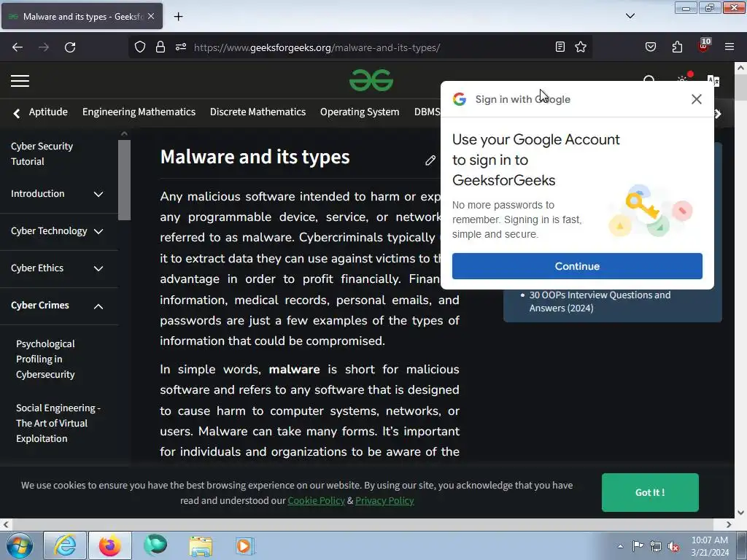
Task: Toggle reader view icon
Action: click(560, 47)
